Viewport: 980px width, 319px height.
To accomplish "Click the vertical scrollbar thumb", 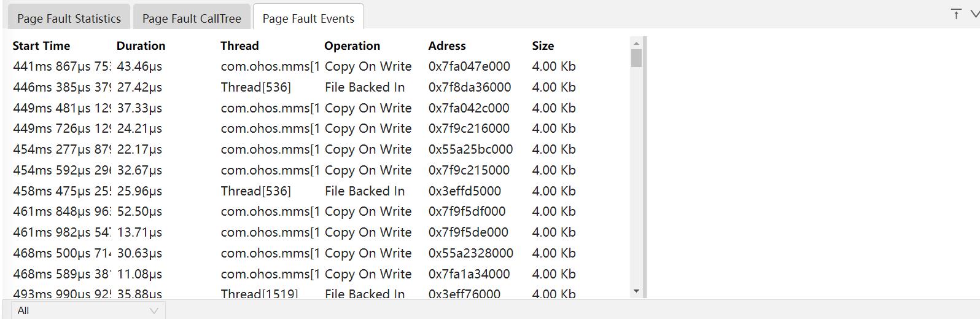I will point(636,58).
